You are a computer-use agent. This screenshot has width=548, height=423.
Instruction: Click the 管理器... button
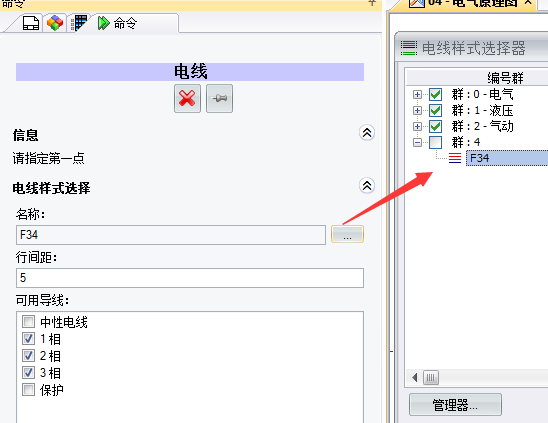[455, 405]
